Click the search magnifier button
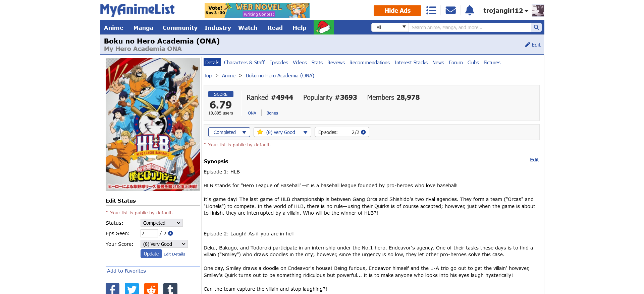644x294 pixels. 536,27
